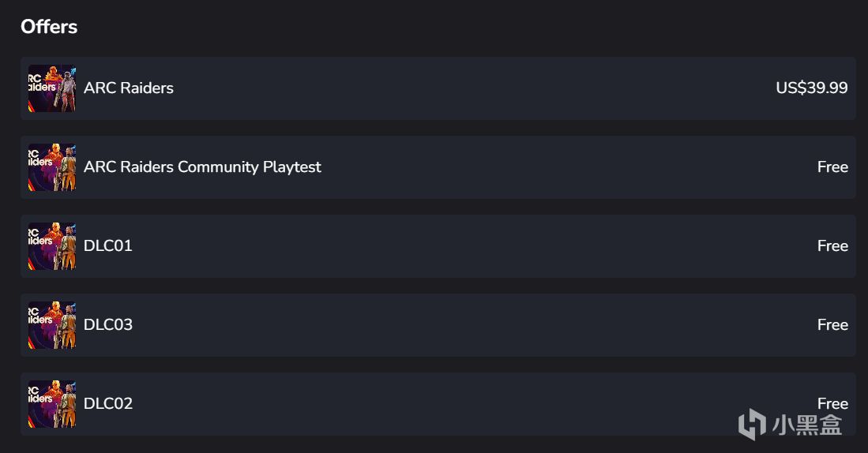Viewport: 868px width, 453px height.
Task: Click the Xiaoheihe watermark logo icon
Action: pyautogui.click(x=753, y=425)
